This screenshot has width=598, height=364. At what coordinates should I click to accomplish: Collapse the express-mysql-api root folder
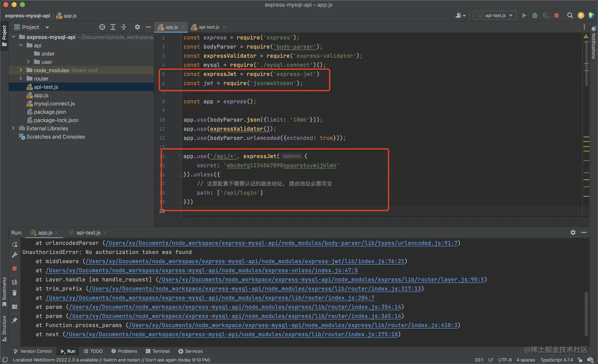pos(14,37)
